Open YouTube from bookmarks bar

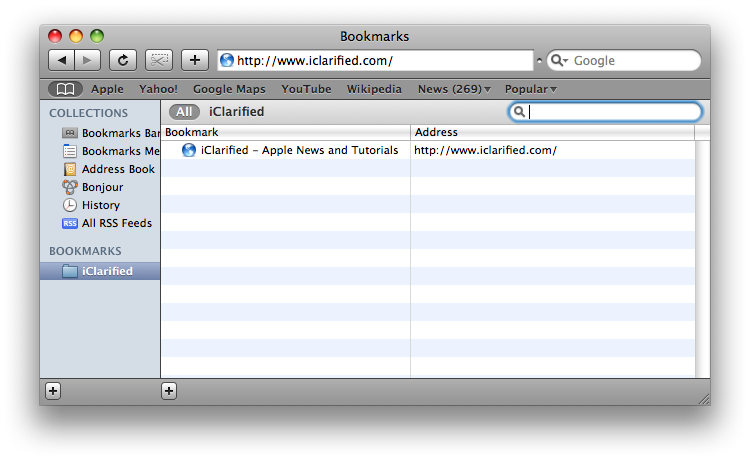click(x=306, y=89)
